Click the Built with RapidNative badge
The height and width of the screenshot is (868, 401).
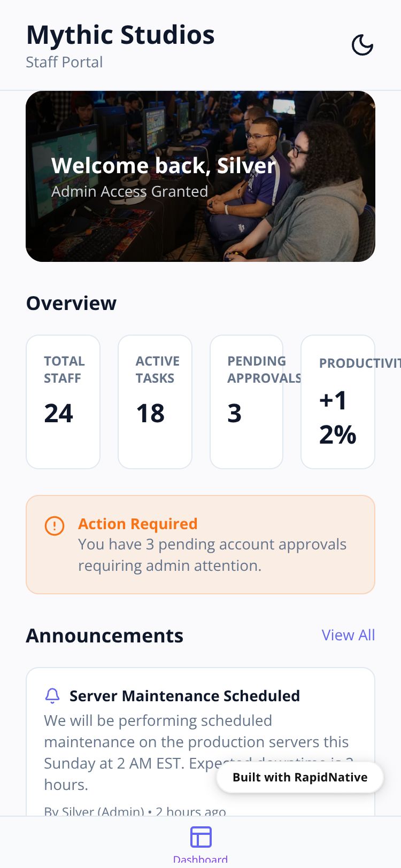pyautogui.click(x=300, y=777)
